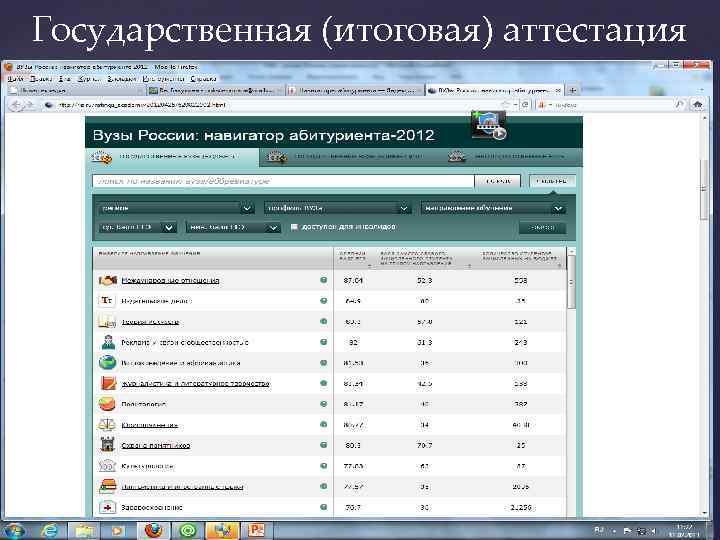Viewport: 720px width, 540px height.
Task: Sort by the last column header arrow
Action: click(x=559, y=265)
